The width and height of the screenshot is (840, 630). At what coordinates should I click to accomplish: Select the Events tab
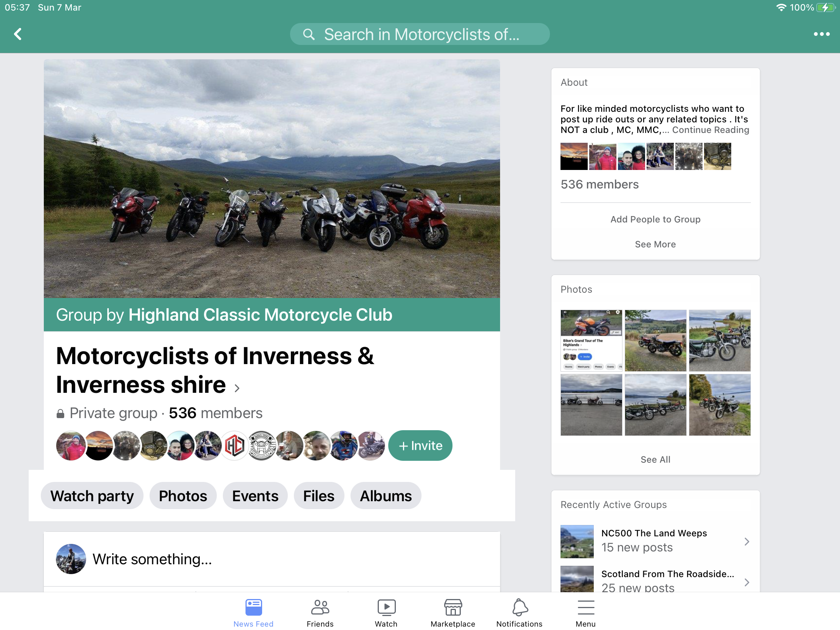pyautogui.click(x=255, y=496)
